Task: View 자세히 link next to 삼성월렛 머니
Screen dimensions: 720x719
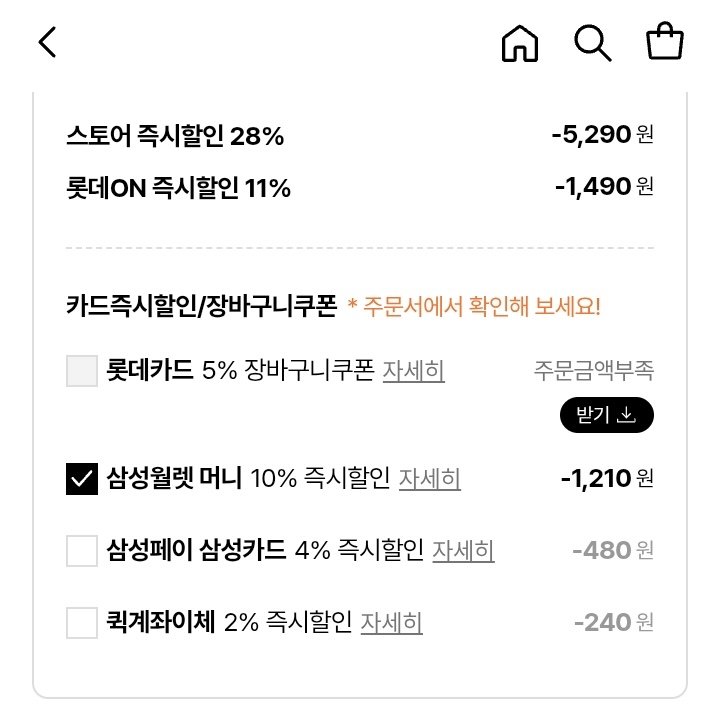Action: click(x=429, y=479)
